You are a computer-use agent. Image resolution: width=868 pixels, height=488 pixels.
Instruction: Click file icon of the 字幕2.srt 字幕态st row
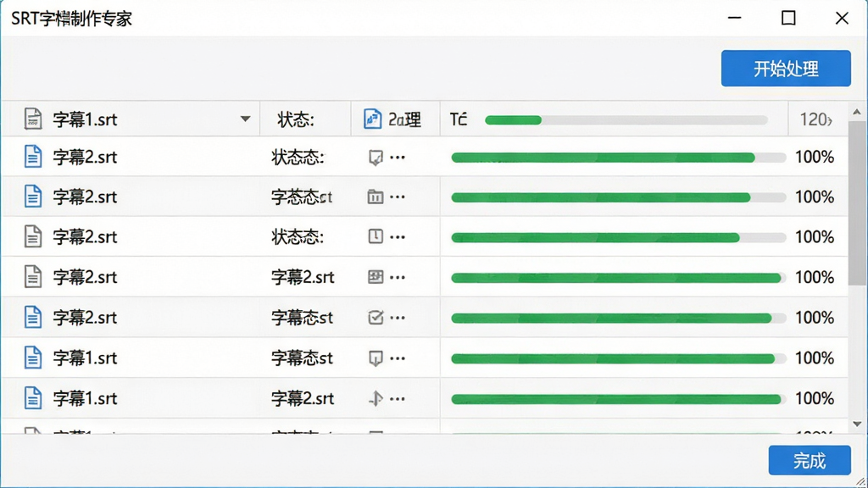coord(33,317)
